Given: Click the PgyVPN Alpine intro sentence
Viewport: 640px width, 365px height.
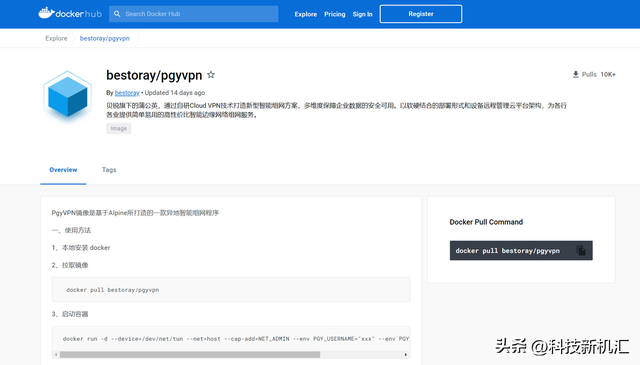Looking at the screenshot, I should [135, 213].
